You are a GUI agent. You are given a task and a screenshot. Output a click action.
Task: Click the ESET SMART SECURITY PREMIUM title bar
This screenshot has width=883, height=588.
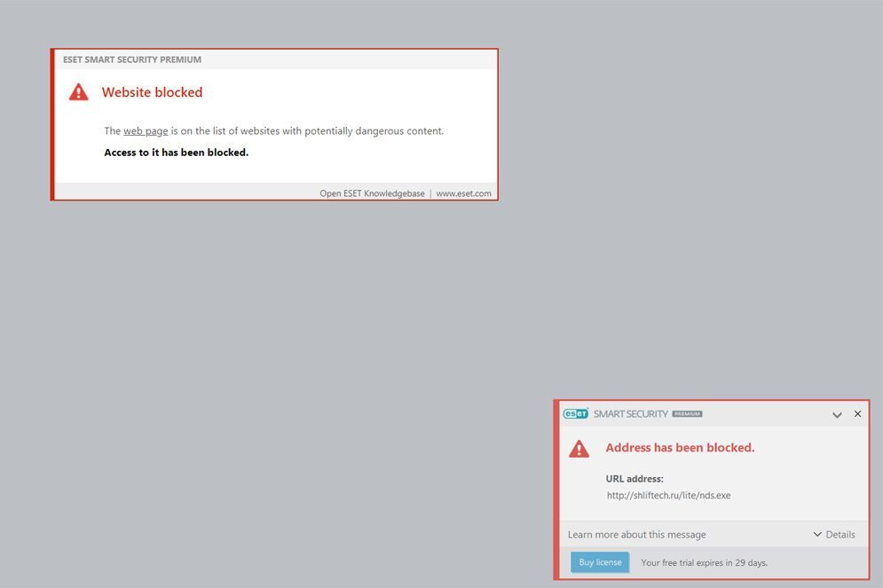[x=276, y=59]
